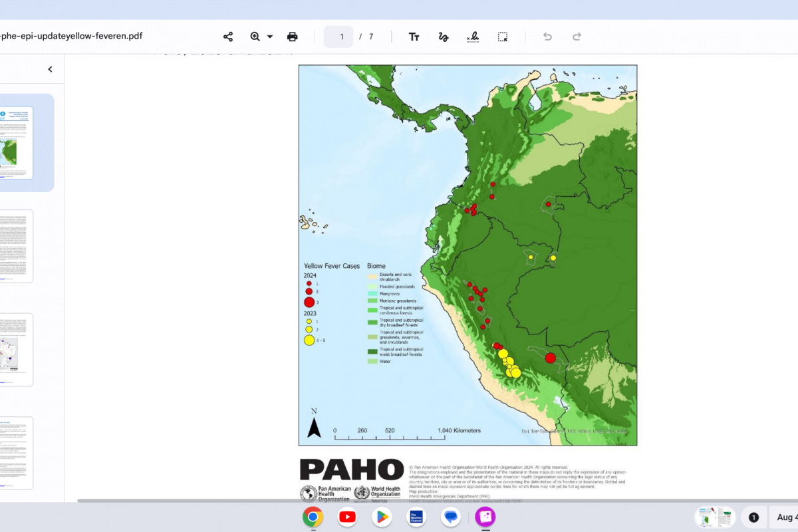
Task: Click the page number input field
Action: 338,37
